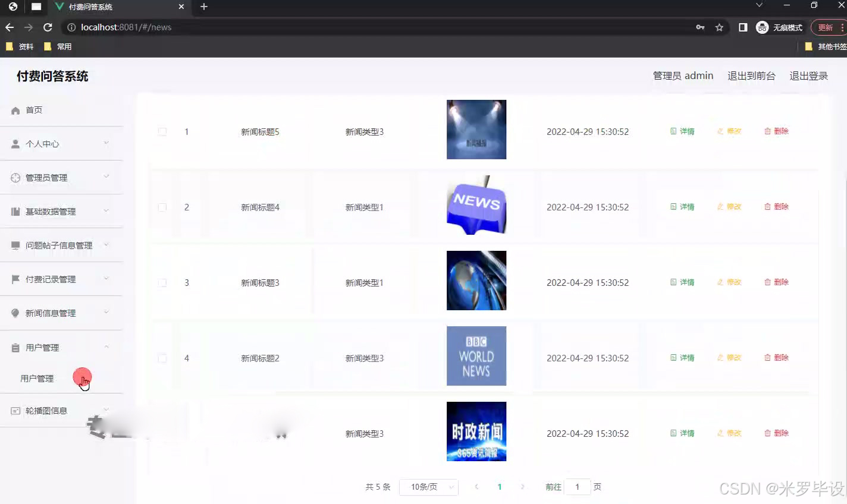Click the speech-bubble icon for 问题帖子信息管理
Viewport: 847px width, 504px height.
(x=15, y=245)
